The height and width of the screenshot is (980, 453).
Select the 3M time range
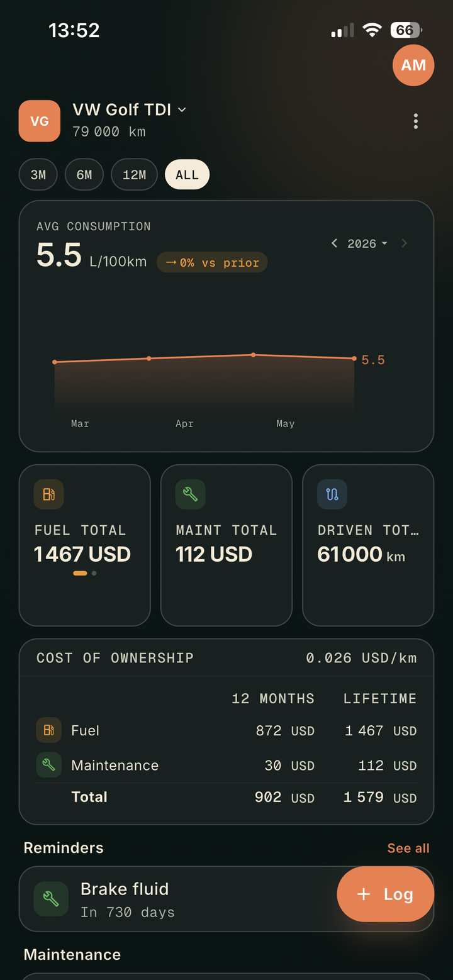[x=38, y=175]
